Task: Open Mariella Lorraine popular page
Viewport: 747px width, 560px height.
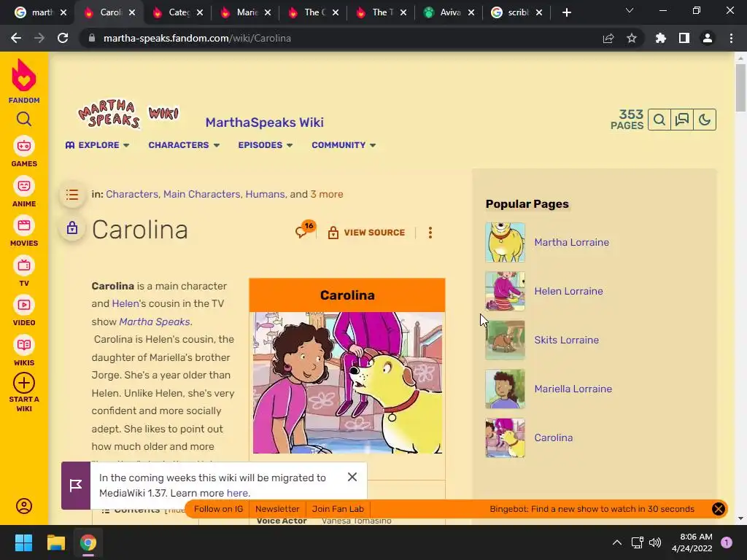Action: [573, 389]
